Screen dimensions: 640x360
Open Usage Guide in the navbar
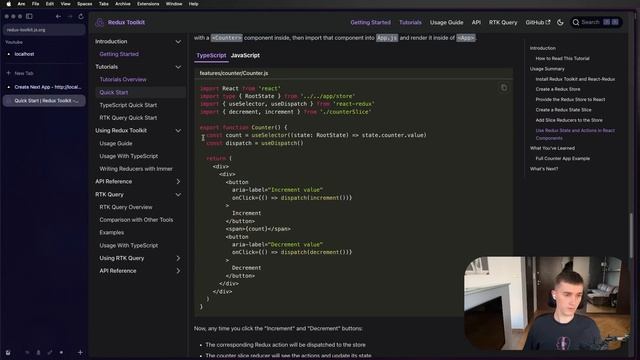[446, 22]
